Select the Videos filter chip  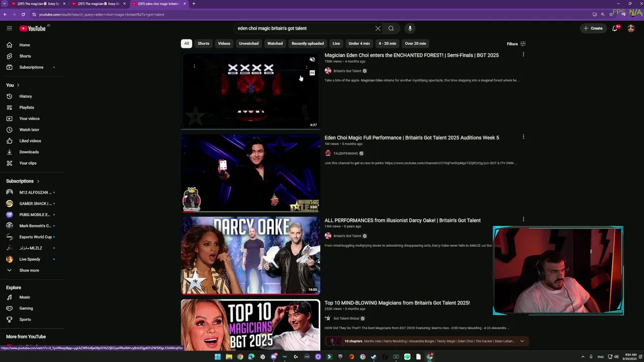224,43
